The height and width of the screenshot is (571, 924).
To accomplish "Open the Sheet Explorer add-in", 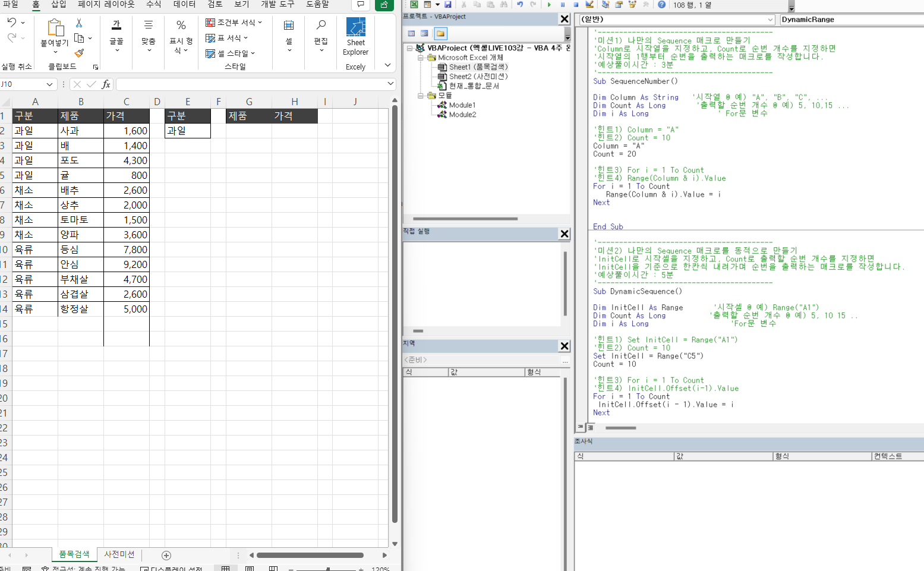I will tap(356, 37).
